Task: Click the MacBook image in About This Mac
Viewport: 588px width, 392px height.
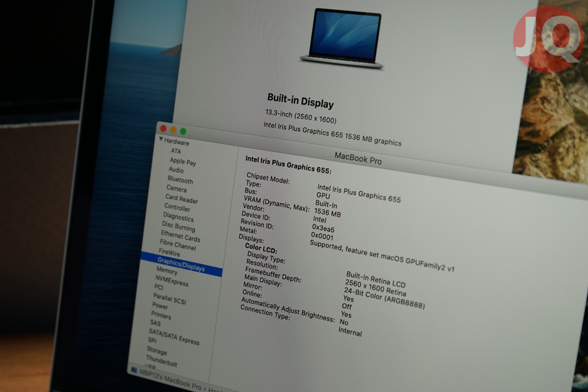Action: coord(342,38)
